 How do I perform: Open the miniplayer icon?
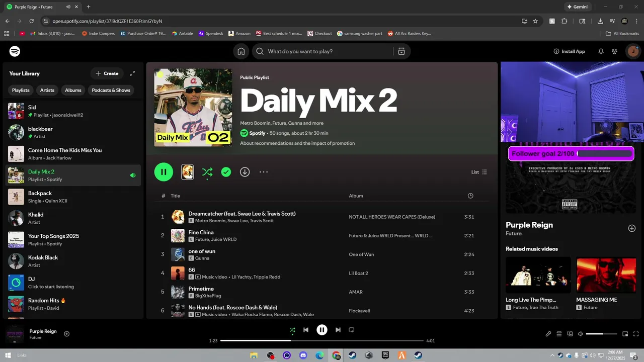[x=625, y=334]
